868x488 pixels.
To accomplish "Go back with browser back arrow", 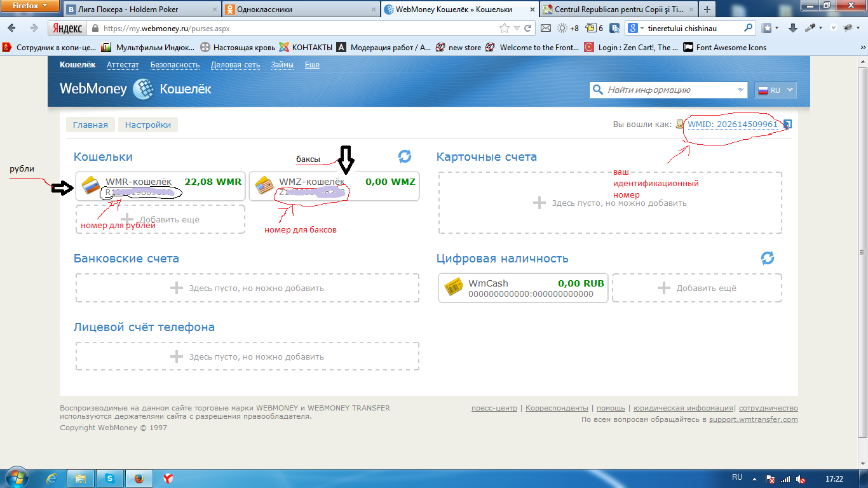I will (12, 28).
